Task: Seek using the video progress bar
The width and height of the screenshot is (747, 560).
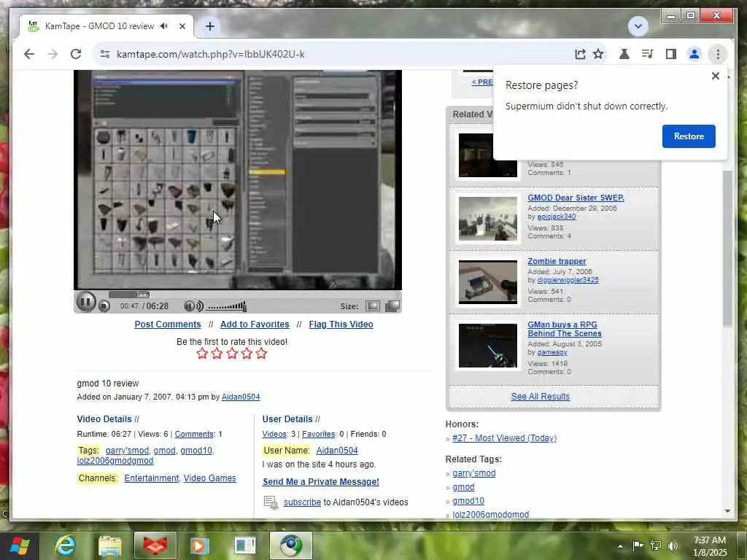Action: click(129, 295)
